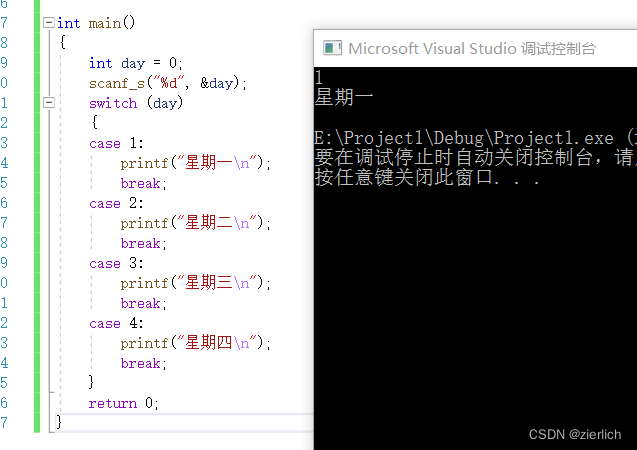
Task: Click the 星期一 output in the console
Action: click(344, 98)
